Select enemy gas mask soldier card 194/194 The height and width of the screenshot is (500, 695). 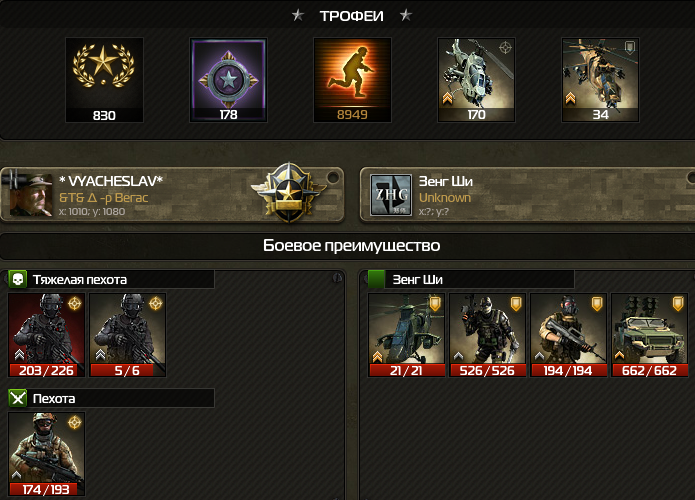pos(569,335)
